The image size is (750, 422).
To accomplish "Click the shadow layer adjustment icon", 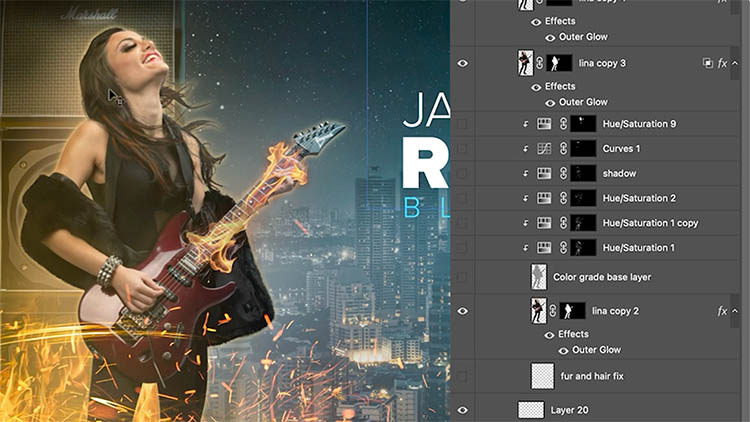I will click(x=545, y=173).
